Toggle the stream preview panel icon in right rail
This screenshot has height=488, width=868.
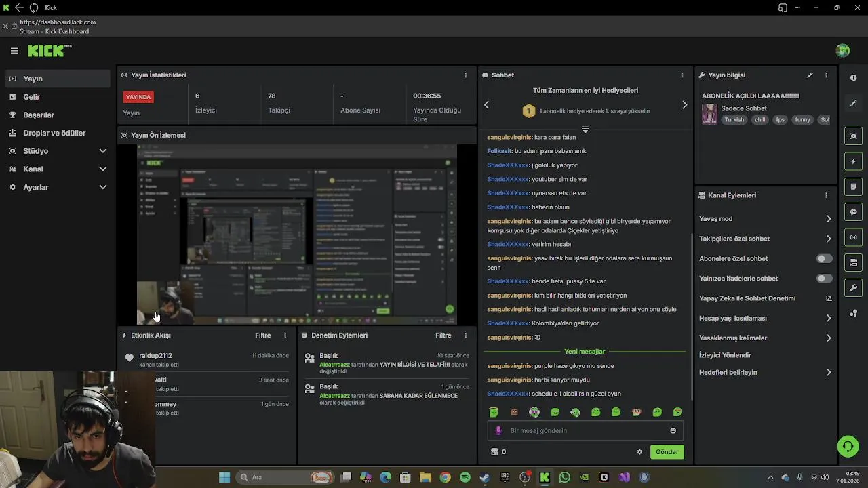click(853, 136)
